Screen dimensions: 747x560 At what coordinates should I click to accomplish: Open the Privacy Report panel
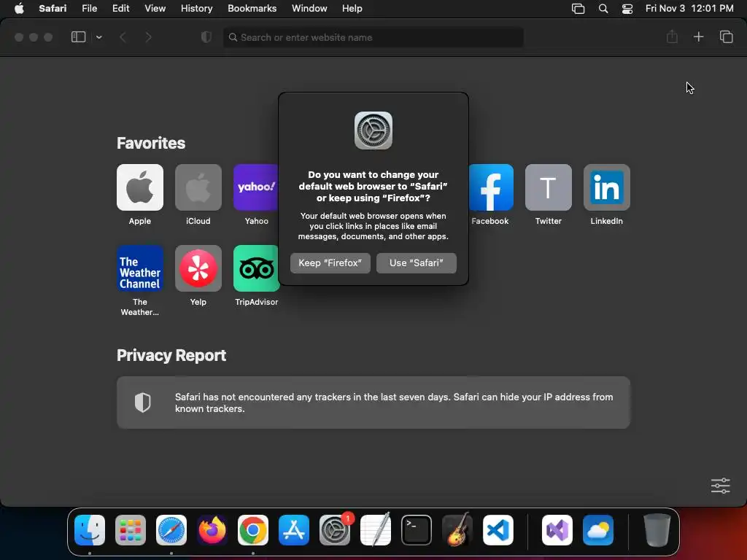(x=373, y=402)
